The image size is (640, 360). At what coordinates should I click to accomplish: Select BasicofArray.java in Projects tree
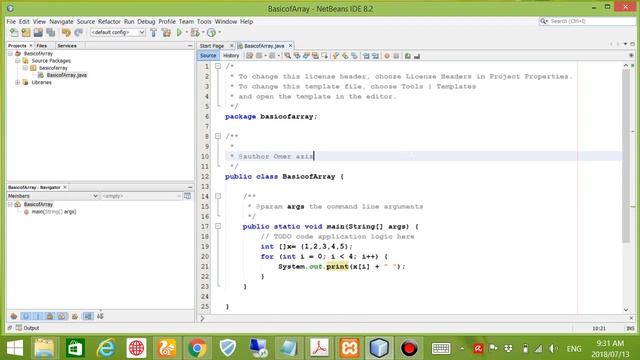coord(66,75)
